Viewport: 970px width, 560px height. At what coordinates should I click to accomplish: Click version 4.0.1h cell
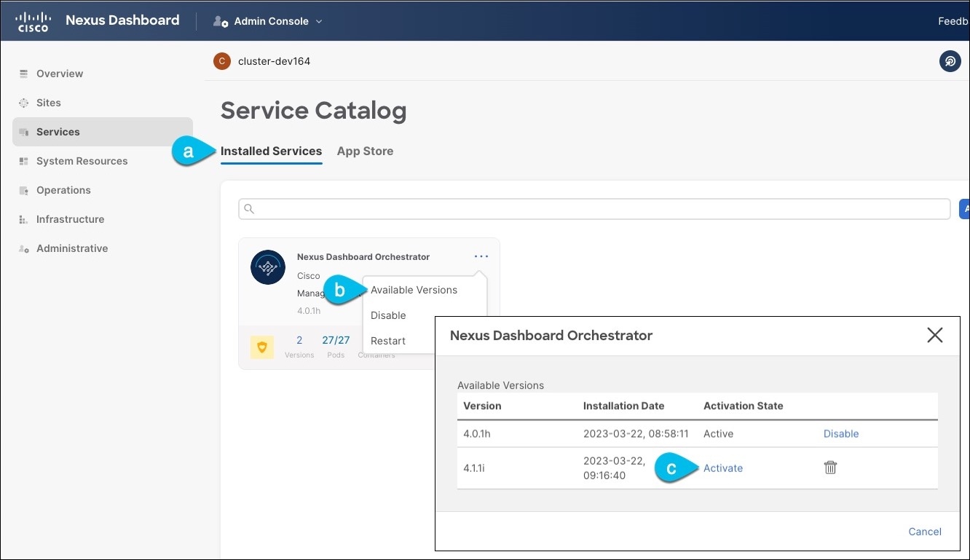(478, 433)
